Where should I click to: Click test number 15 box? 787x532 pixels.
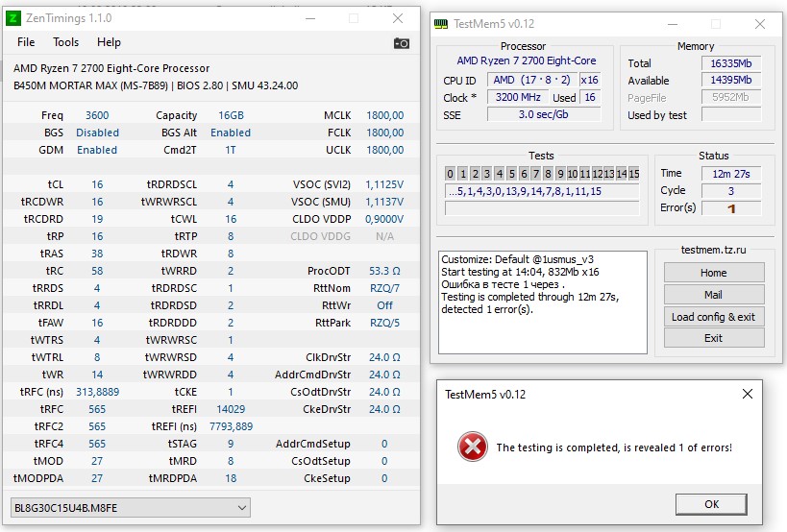(x=634, y=174)
